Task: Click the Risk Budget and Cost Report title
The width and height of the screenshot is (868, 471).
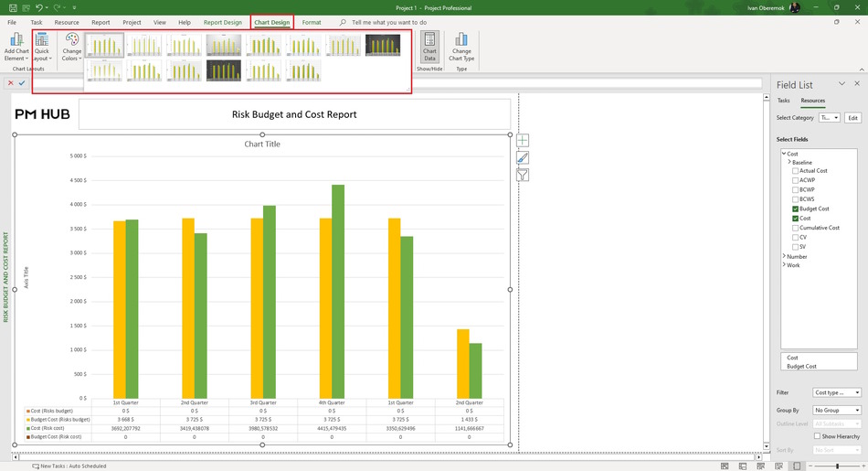Action: (294, 114)
